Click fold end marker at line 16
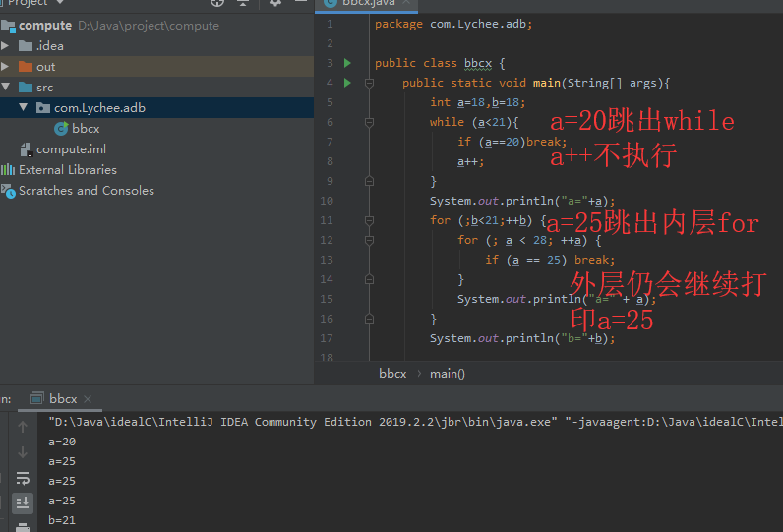The height and width of the screenshot is (532, 783). (369, 319)
